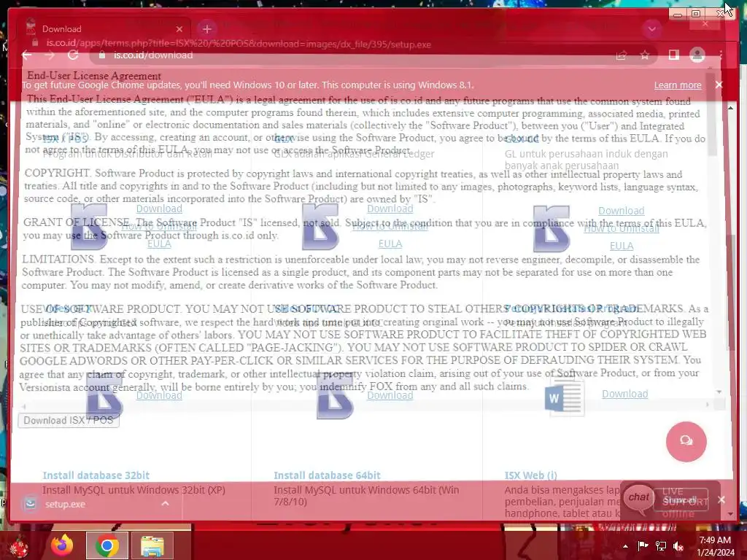Click the EULA scroll down arrow
The width and height of the screenshot is (747, 560).
[719, 392]
